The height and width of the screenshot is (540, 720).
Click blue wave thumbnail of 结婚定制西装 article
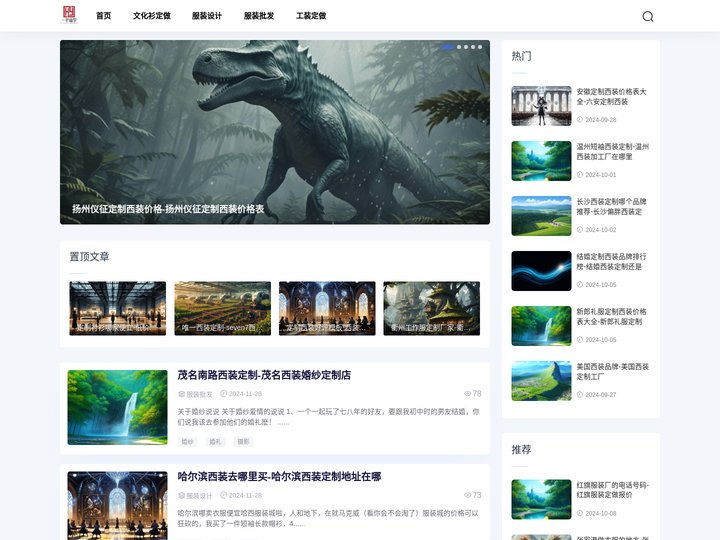541,271
